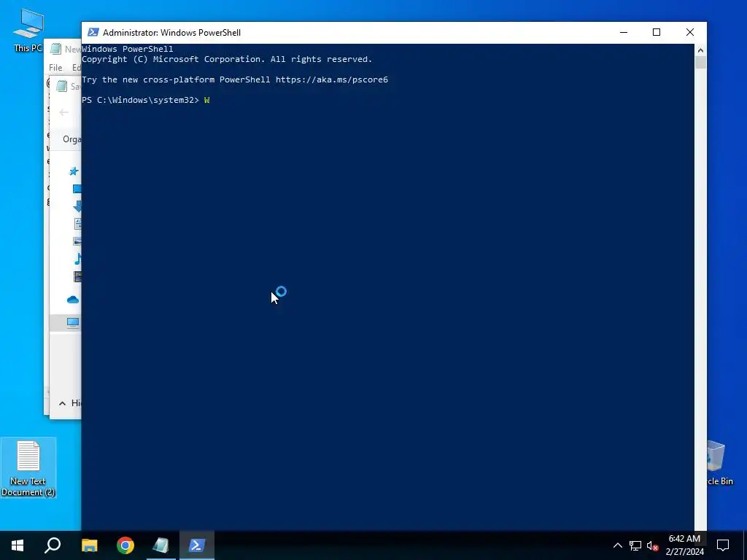Switch to Notepad on the taskbar

click(x=161, y=545)
